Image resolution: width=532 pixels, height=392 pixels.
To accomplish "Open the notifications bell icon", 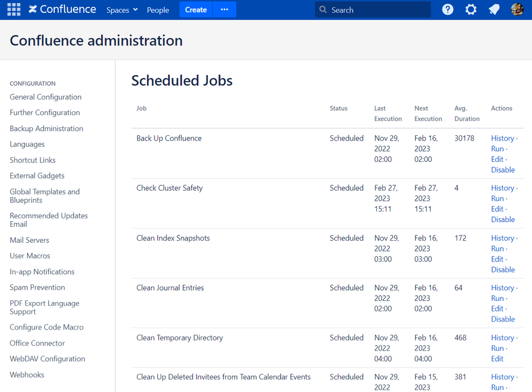I will click(x=494, y=10).
